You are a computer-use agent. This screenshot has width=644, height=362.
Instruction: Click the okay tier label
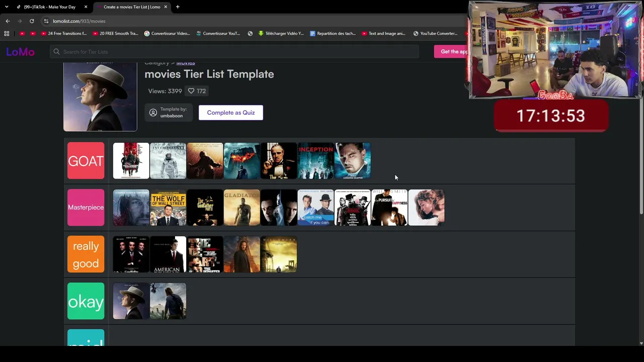(x=86, y=301)
